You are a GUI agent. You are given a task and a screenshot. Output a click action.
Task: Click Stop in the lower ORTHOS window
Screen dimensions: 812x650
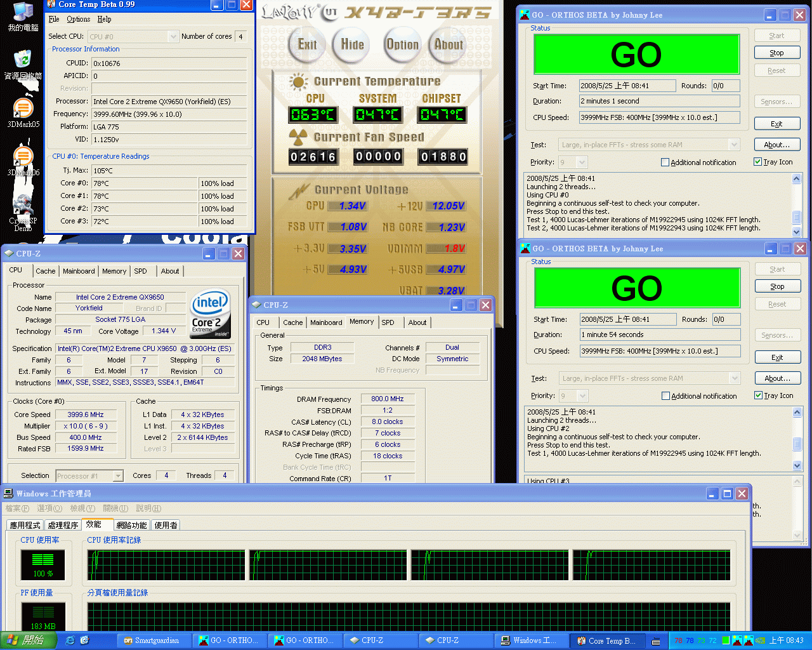point(778,286)
